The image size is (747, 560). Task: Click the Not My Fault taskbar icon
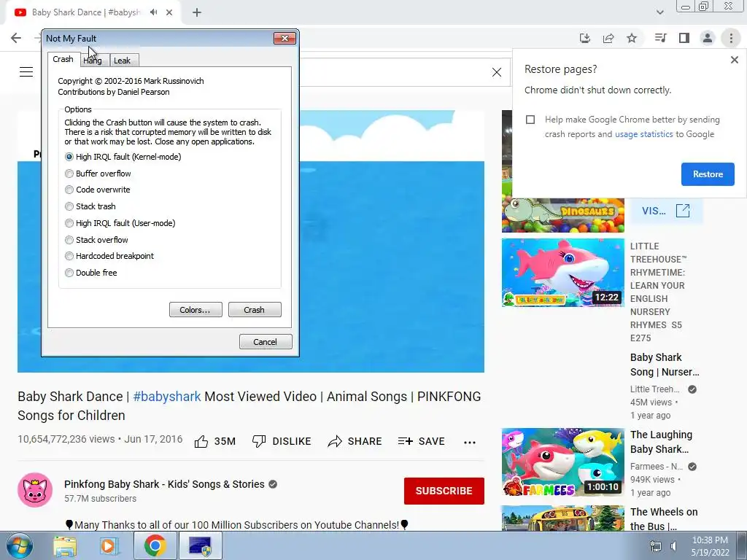pos(200,545)
